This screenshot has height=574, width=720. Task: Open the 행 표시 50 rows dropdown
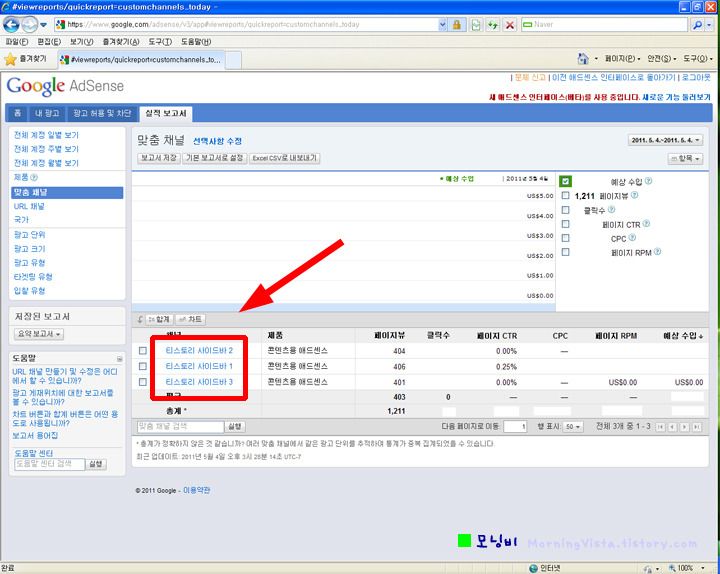(x=573, y=427)
